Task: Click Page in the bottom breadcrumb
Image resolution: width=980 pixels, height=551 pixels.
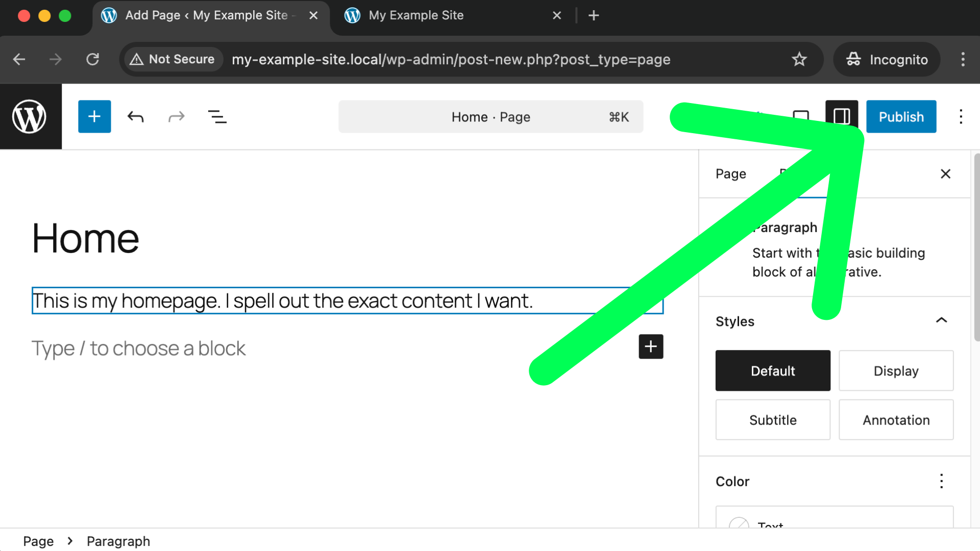Action: coord(38,541)
